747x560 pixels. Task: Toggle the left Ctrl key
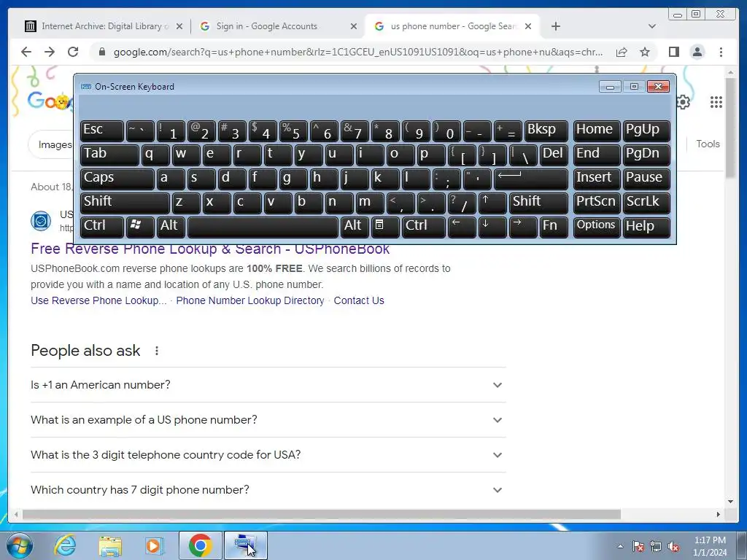[x=102, y=227]
